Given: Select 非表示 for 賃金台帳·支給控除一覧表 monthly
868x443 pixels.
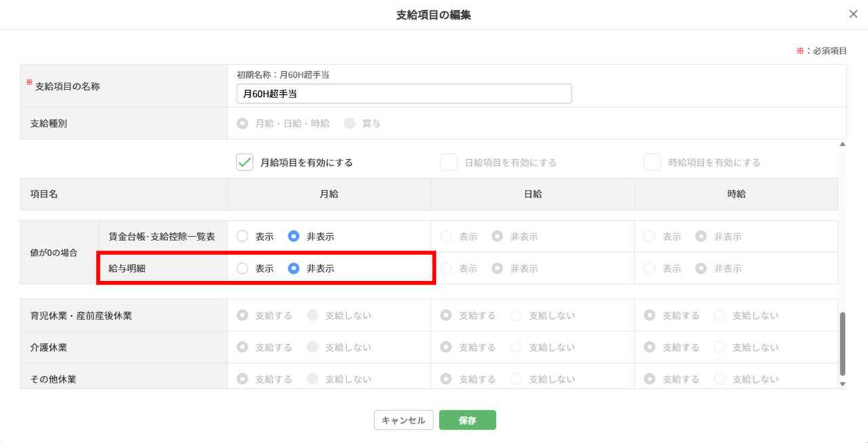Looking at the screenshot, I should [294, 236].
